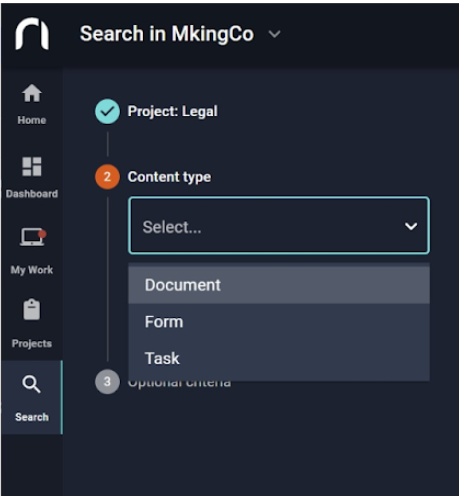This screenshot has height=496, width=459.
Task: Click the Optional criteria step label
Action: click(x=179, y=383)
